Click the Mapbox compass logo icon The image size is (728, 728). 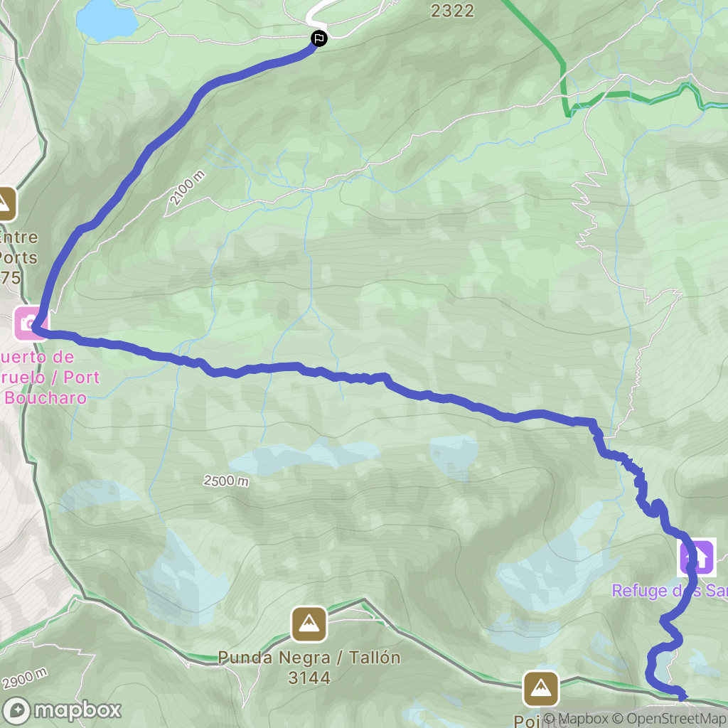17,711
